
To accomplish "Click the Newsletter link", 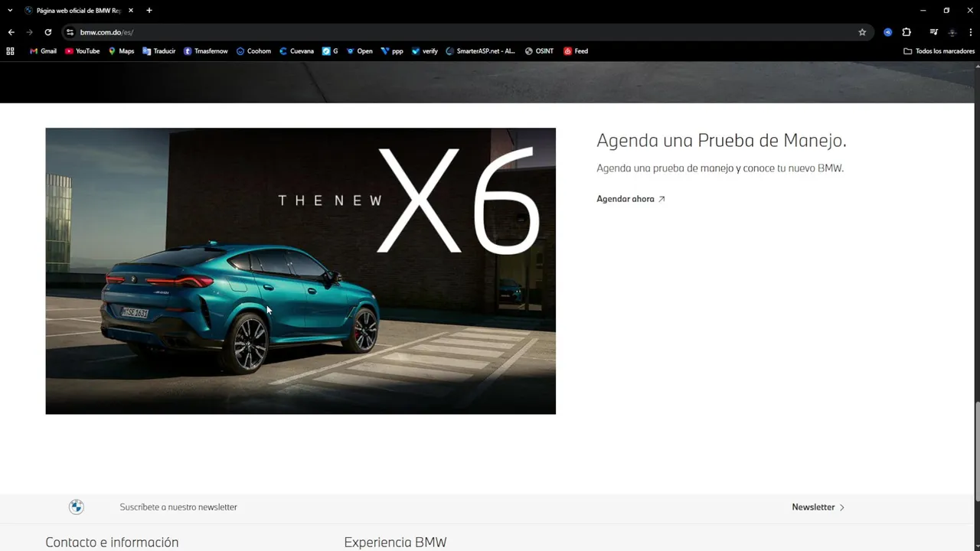I will pos(813,507).
